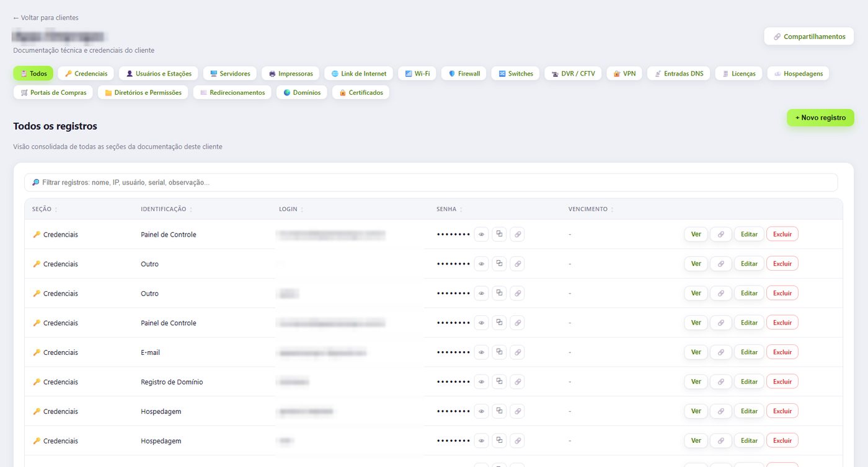Select the Link de Internet tab
The height and width of the screenshot is (467, 868).
[359, 74]
